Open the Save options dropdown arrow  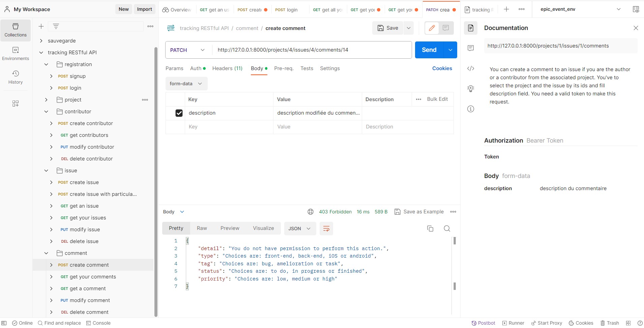click(409, 28)
